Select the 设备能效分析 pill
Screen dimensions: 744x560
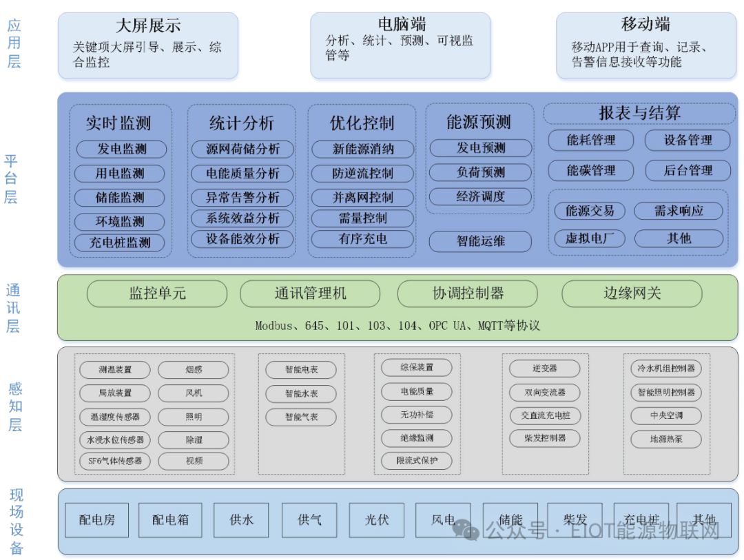click(242, 239)
